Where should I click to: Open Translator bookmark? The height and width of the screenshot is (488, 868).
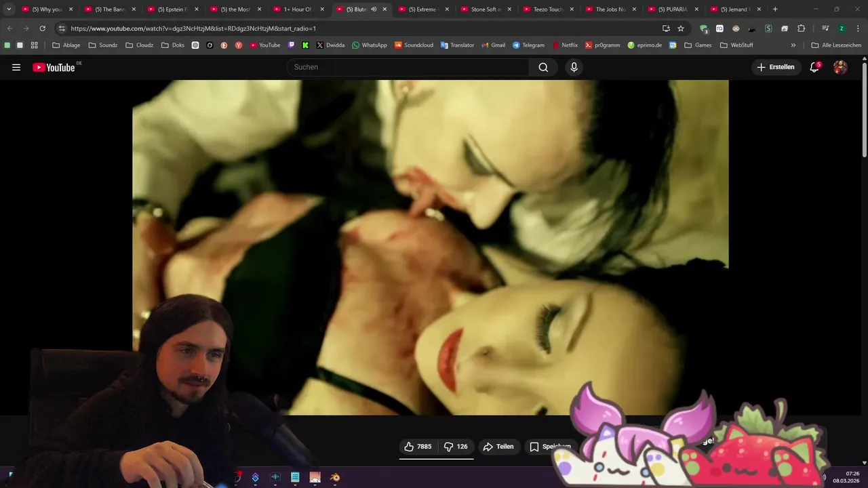pos(457,45)
